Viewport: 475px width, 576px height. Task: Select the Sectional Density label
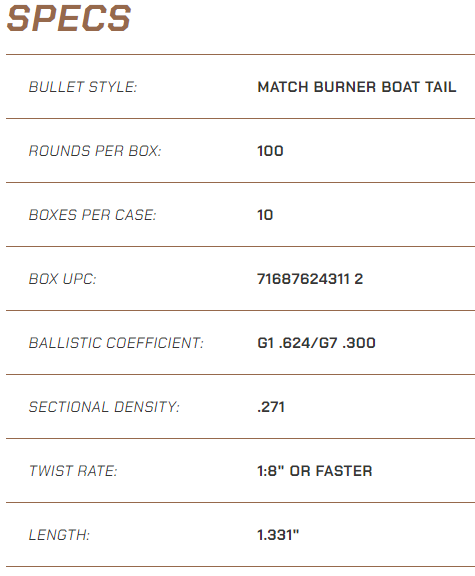point(104,407)
